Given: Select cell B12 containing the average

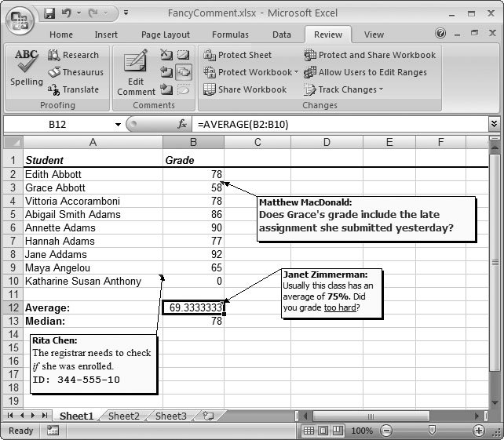Looking at the screenshot, I should pyautogui.click(x=193, y=308).
